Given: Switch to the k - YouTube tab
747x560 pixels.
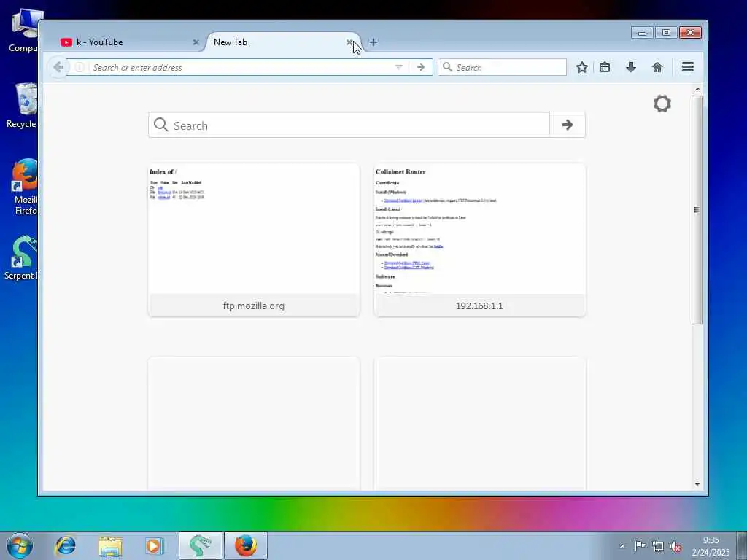Looking at the screenshot, I should 127,42.
